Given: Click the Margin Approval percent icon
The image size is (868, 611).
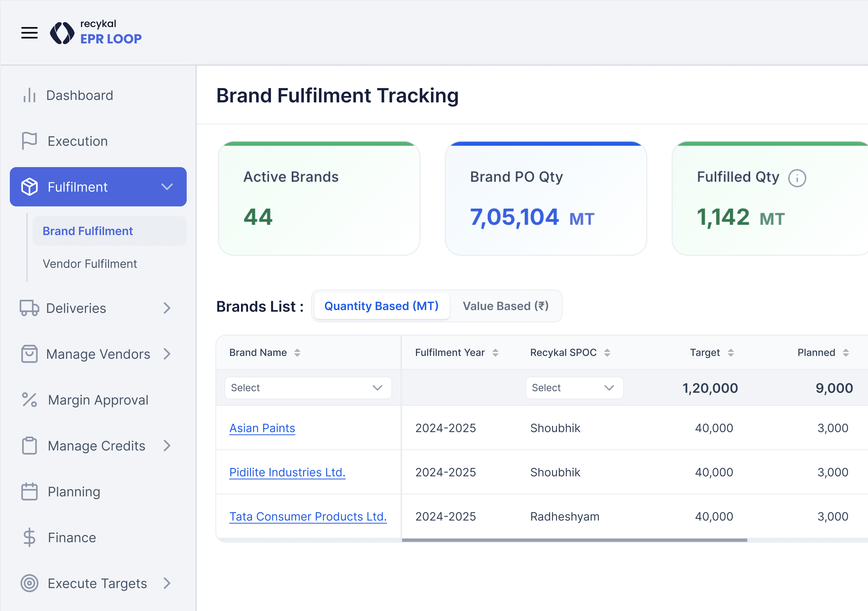Looking at the screenshot, I should (29, 400).
